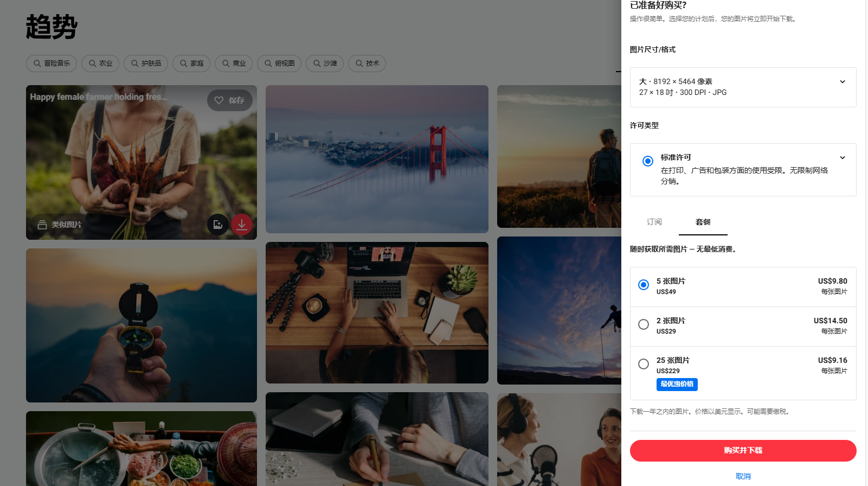Click the US$14.50 price text
868x486 pixels.
point(831,321)
